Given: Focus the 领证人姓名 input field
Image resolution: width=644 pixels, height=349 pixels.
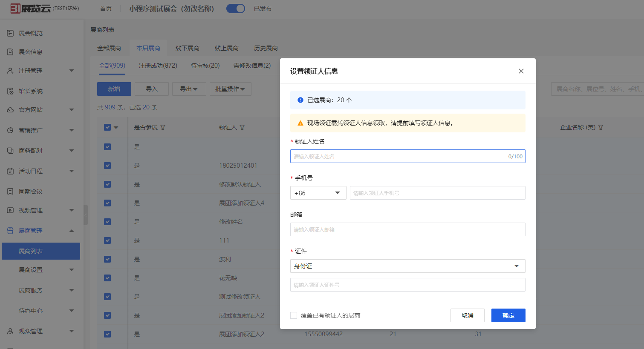Looking at the screenshot, I should pos(407,156).
